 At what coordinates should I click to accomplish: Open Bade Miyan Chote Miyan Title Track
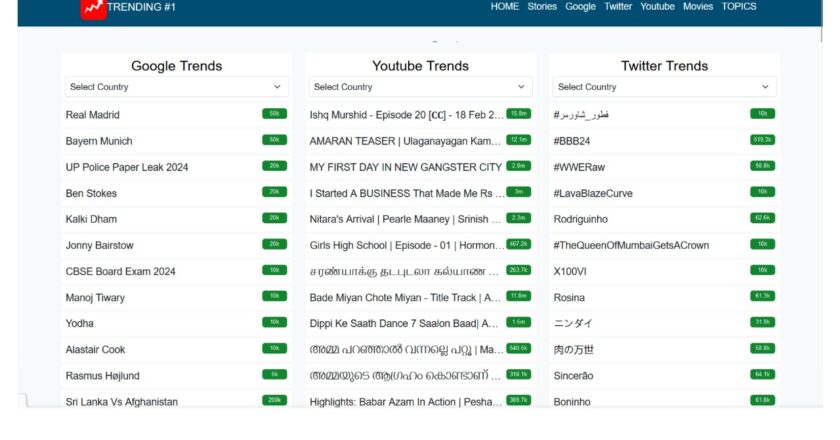tap(405, 297)
